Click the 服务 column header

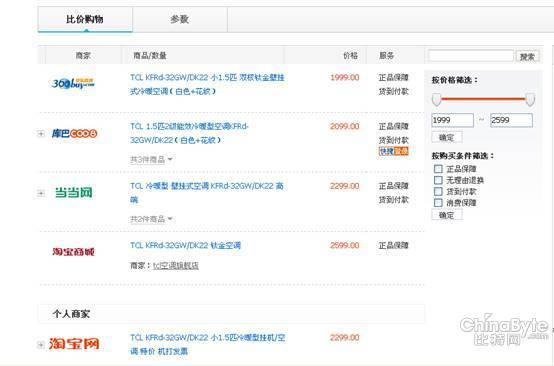coord(387,55)
